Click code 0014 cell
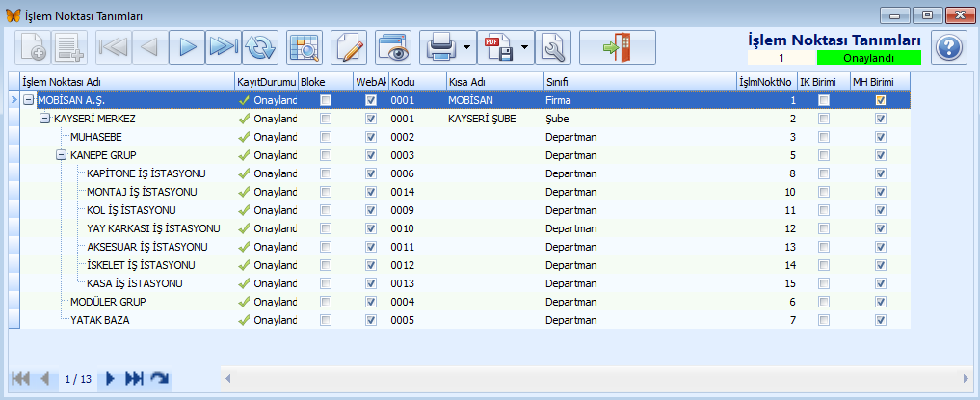Screen dimensions: 980x400 (417, 192)
